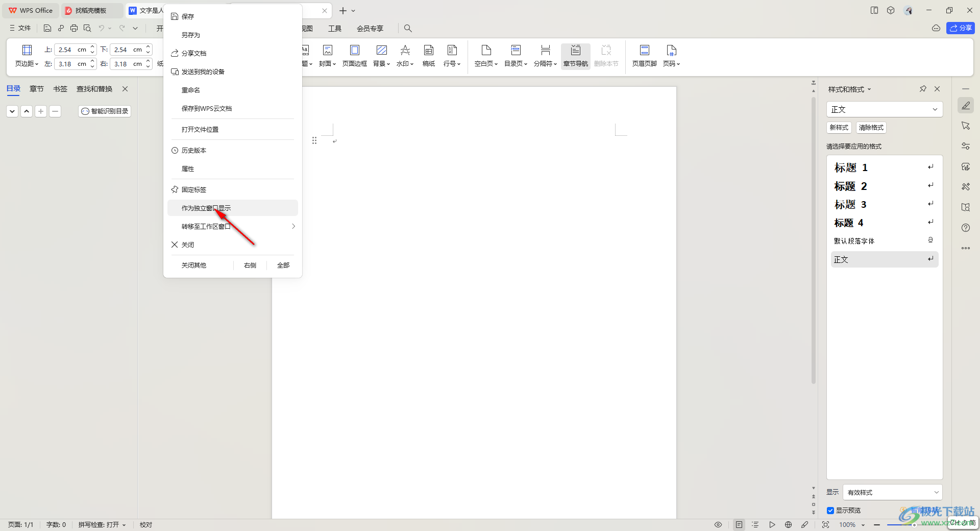
Task: Click the Selection arrow icon in sidebar
Action: [x=966, y=126]
